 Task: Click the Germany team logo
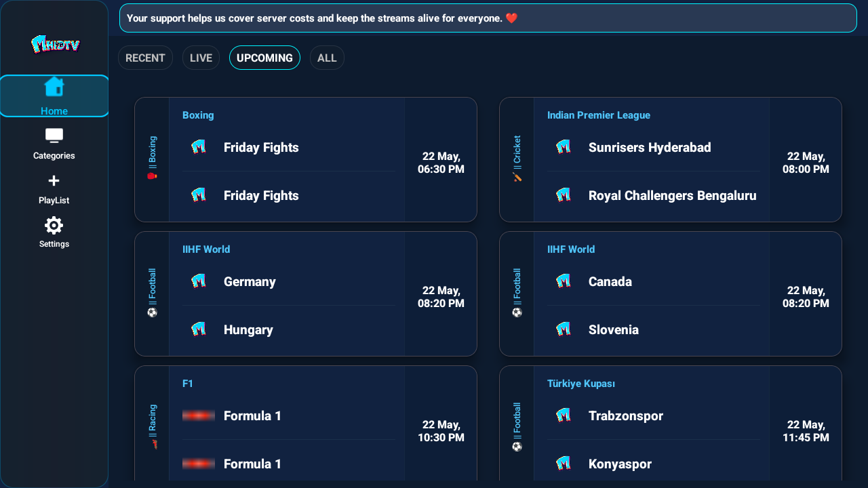click(x=199, y=281)
